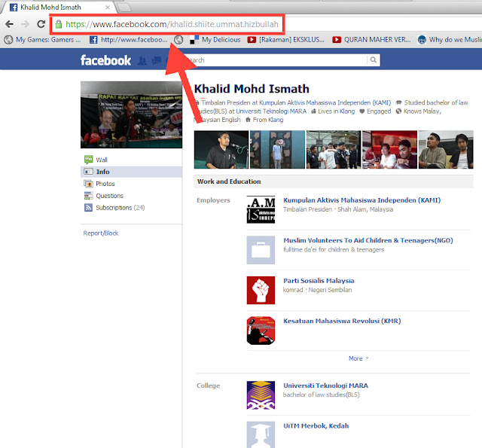Open UiTM Merbok, Kedah link
The width and height of the screenshot is (482, 448).
(316, 426)
